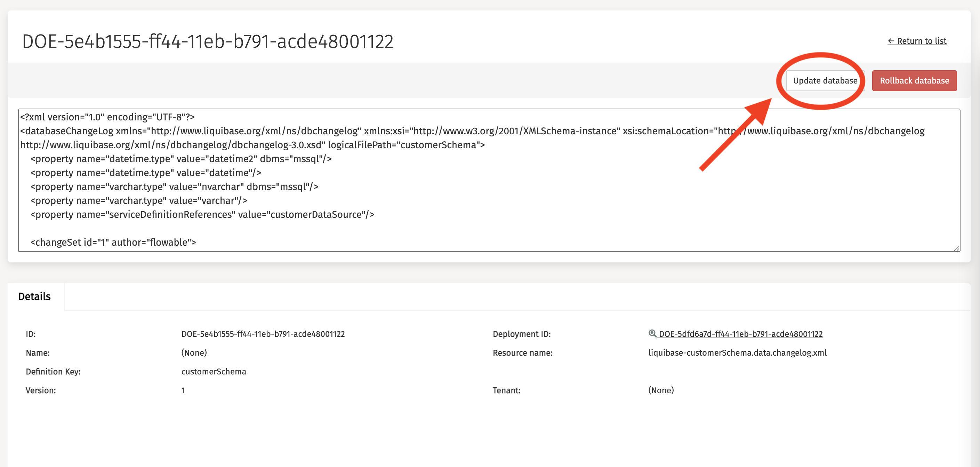This screenshot has width=980, height=467.
Task: Open deployment DOE-5dfd6a7d-ff44-11eb-b791-acde48001122 link
Action: click(x=741, y=333)
